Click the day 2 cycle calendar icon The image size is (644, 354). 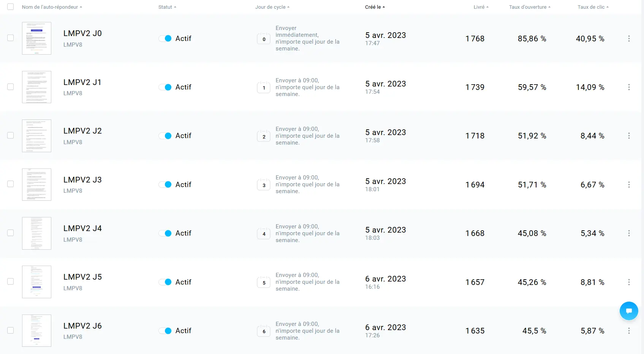[264, 136]
